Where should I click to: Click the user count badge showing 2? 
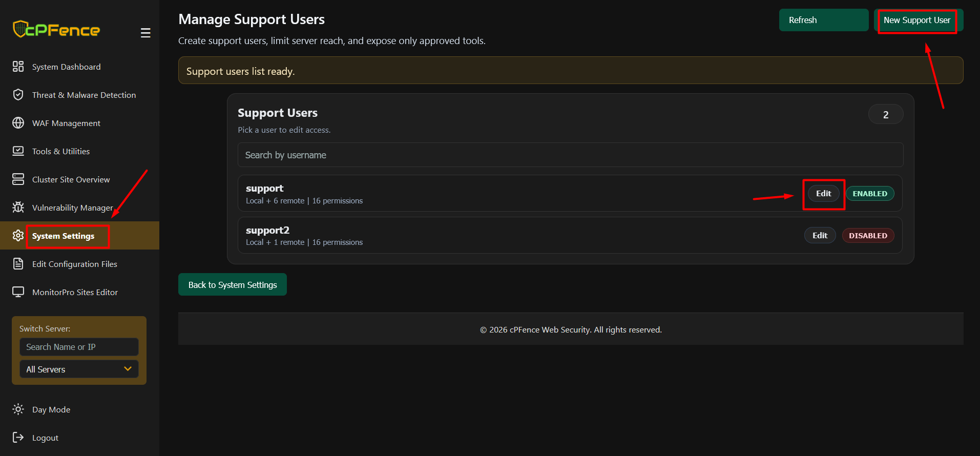coord(886,114)
